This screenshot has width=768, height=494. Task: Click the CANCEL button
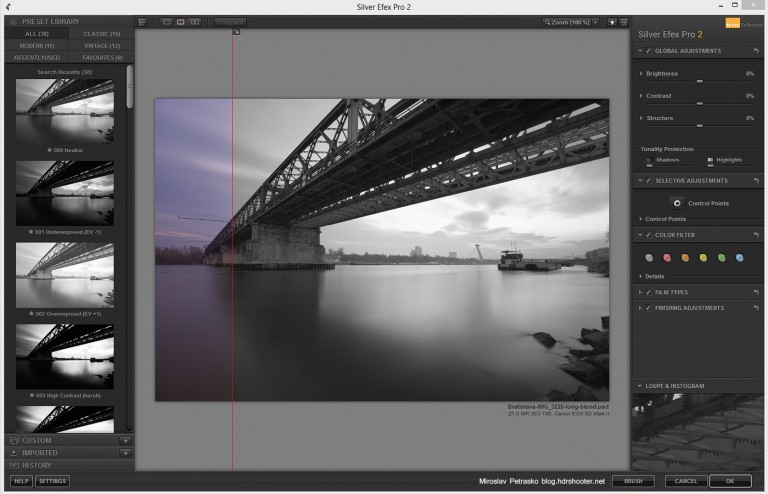686,481
